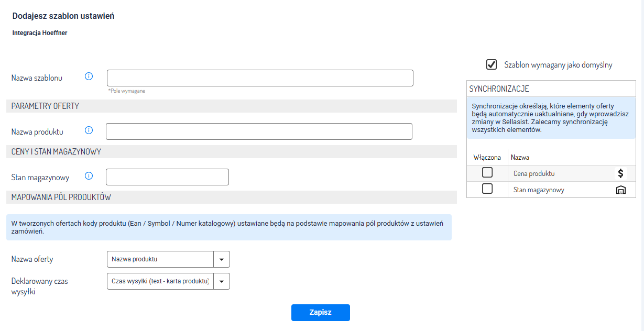Click the info icon beside Nazwa produktu label
Viewport: 644px width, 331px height.
pos(89,130)
